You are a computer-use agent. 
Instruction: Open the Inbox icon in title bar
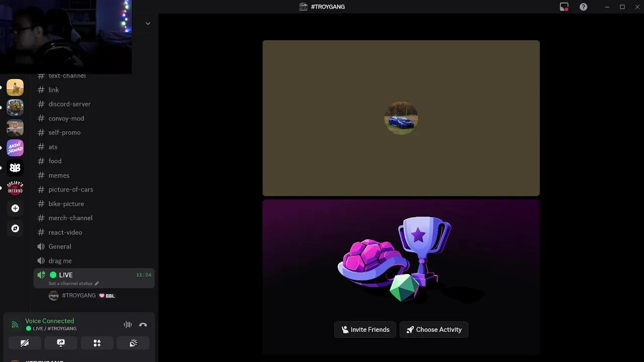tap(564, 7)
